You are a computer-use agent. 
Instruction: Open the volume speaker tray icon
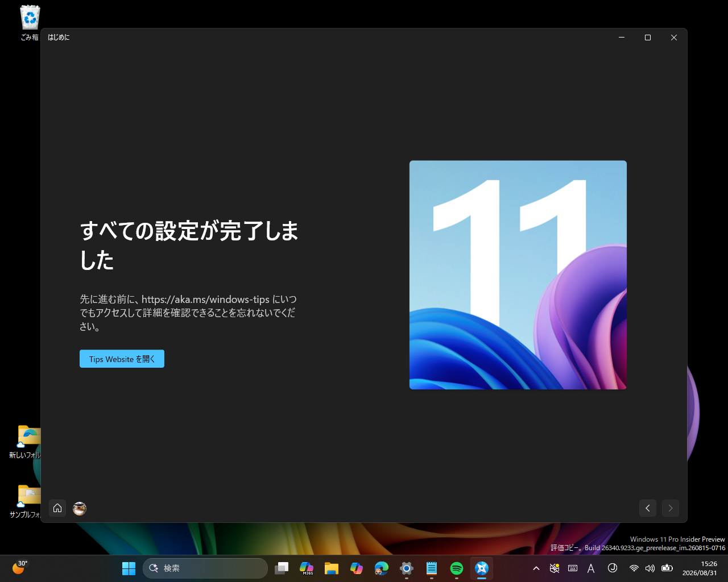pyautogui.click(x=650, y=568)
